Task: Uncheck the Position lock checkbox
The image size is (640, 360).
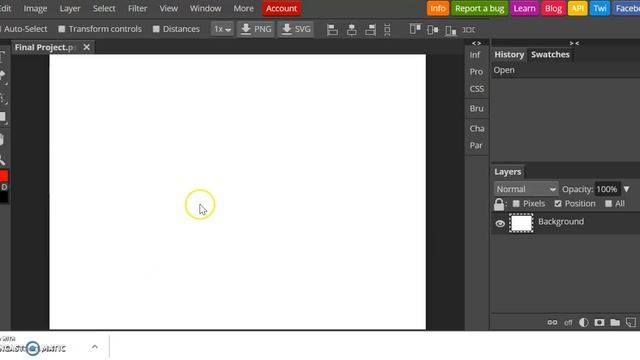Action: click(x=558, y=203)
